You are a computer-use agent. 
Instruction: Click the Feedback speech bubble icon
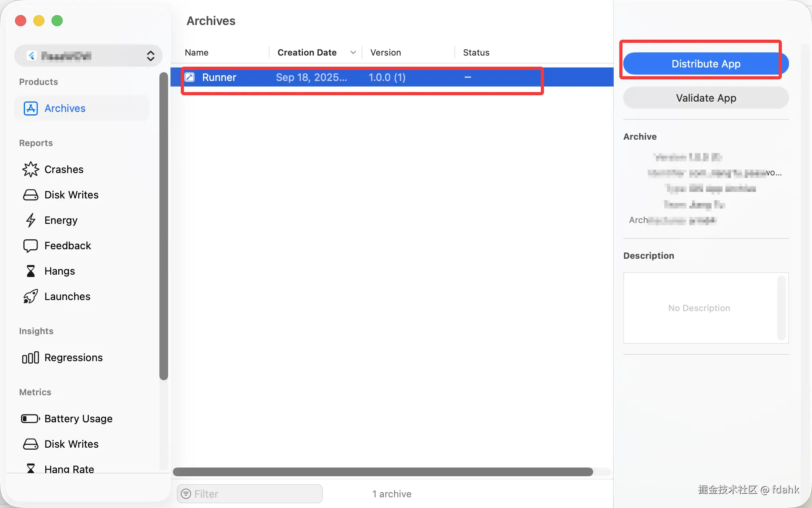tap(31, 246)
